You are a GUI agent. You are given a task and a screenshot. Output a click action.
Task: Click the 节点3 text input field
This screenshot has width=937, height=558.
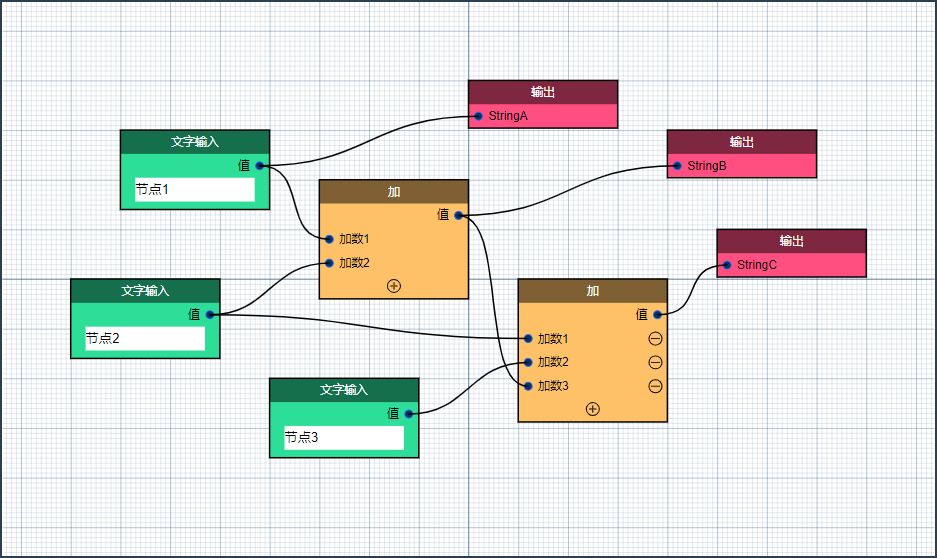click(344, 438)
